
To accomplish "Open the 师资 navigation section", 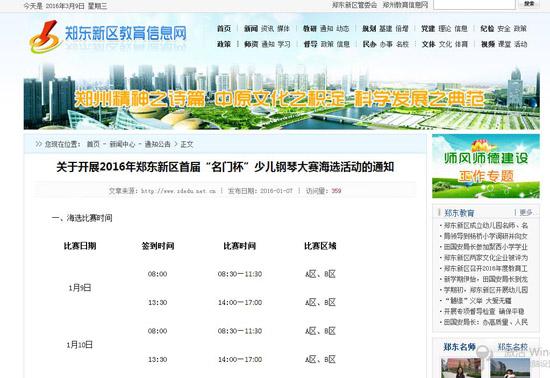I will 251,44.
